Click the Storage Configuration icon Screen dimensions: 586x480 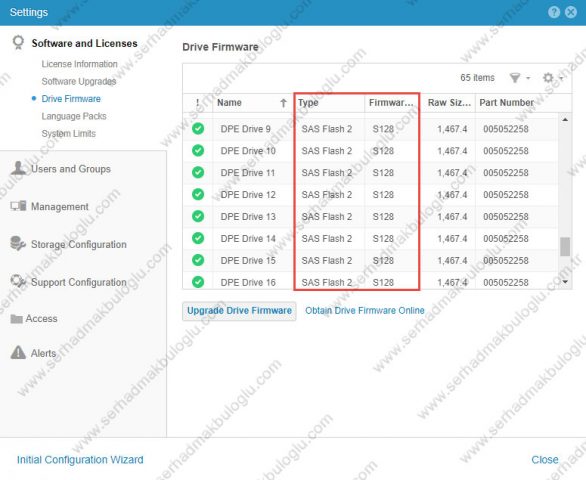pyautogui.click(x=18, y=244)
